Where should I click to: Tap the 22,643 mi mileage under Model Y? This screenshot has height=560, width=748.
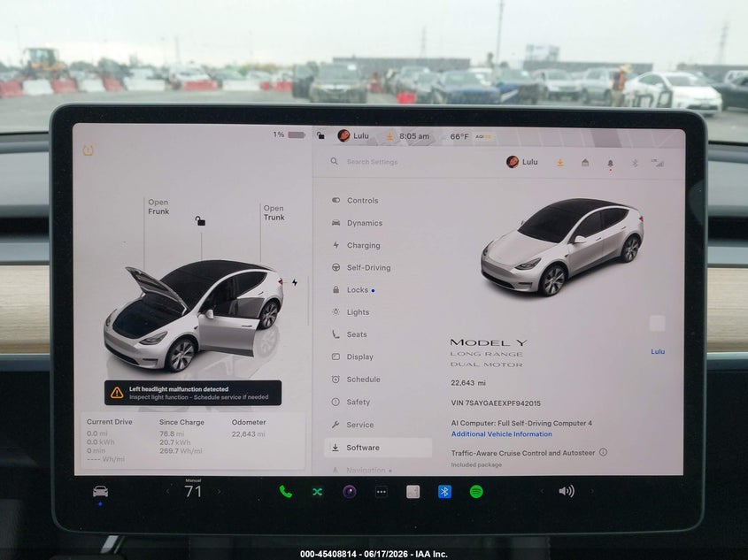[468, 383]
